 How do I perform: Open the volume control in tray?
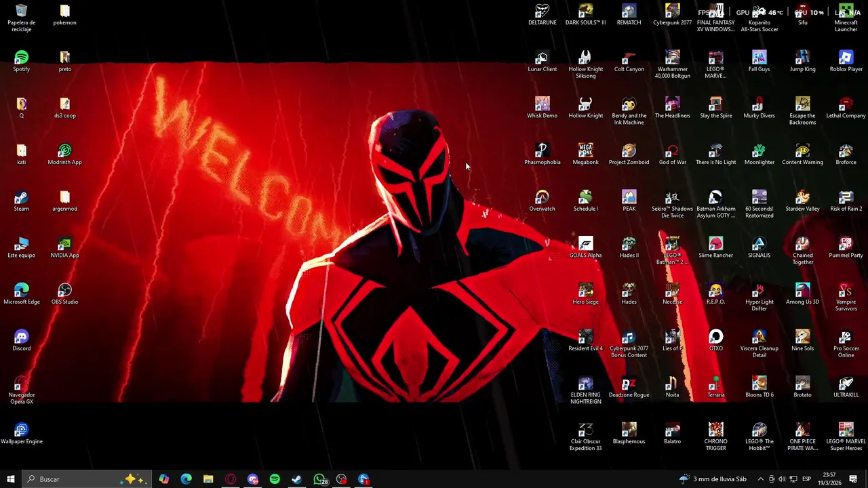tap(782, 479)
